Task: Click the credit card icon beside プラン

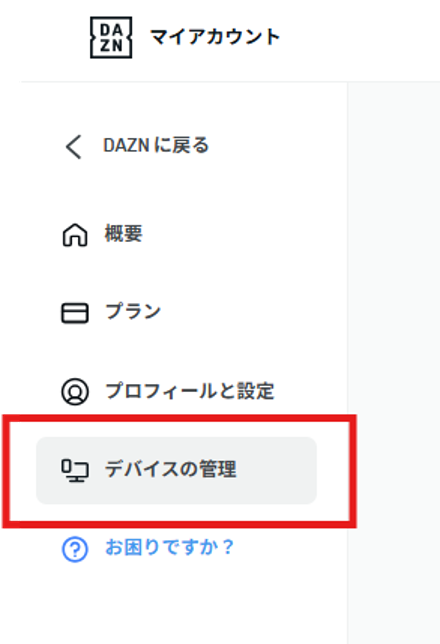Action: click(75, 313)
